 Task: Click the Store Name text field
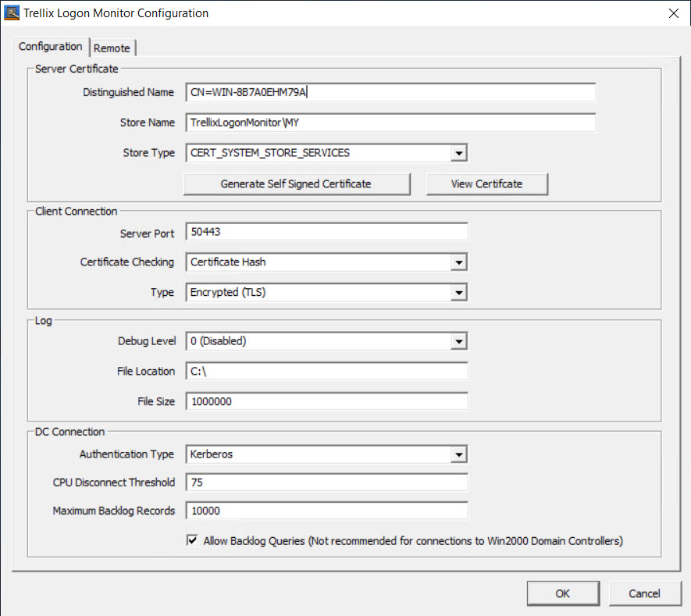point(390,123)
